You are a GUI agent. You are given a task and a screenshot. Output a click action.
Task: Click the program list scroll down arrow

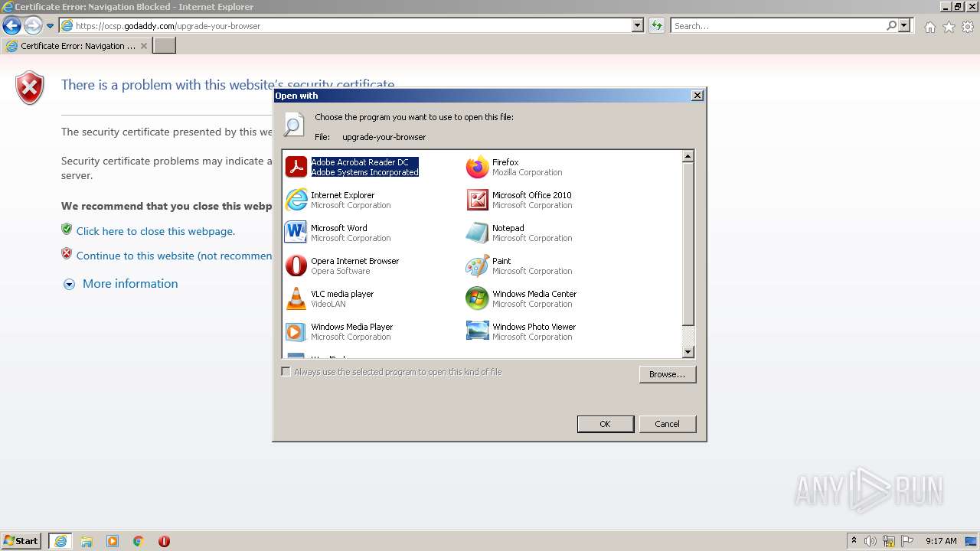click(688, 352)
